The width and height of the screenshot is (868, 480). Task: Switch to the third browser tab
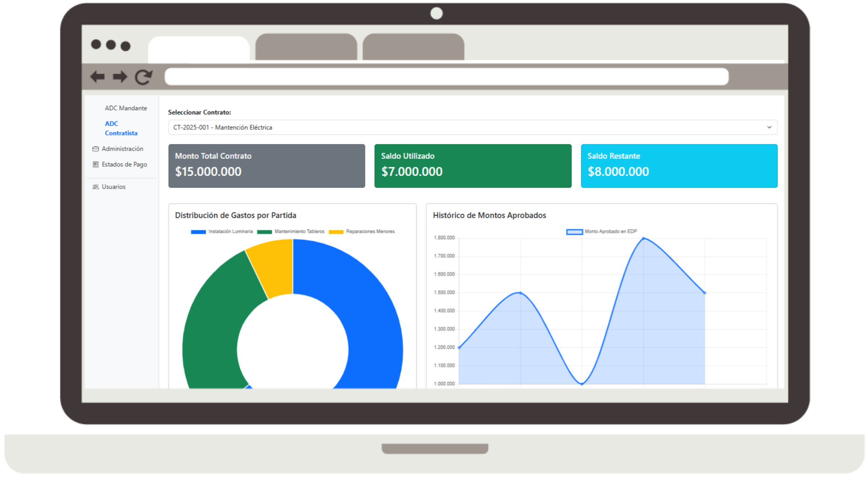click(x=413, y=47)
